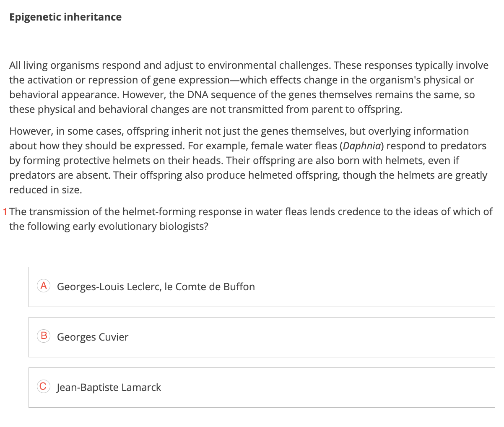Click the phrase 'reduced in size'

(45, 190)
